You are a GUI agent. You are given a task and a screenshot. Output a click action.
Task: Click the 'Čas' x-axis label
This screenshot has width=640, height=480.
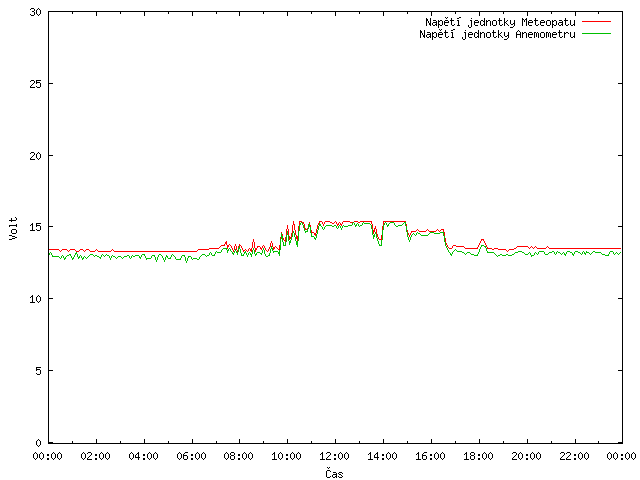click(334, 473)
